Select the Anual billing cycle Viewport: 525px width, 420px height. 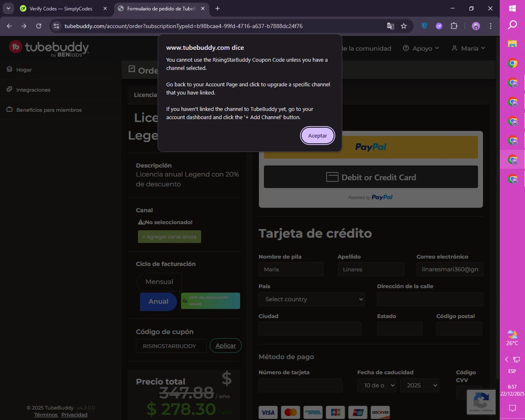point(158,301)
